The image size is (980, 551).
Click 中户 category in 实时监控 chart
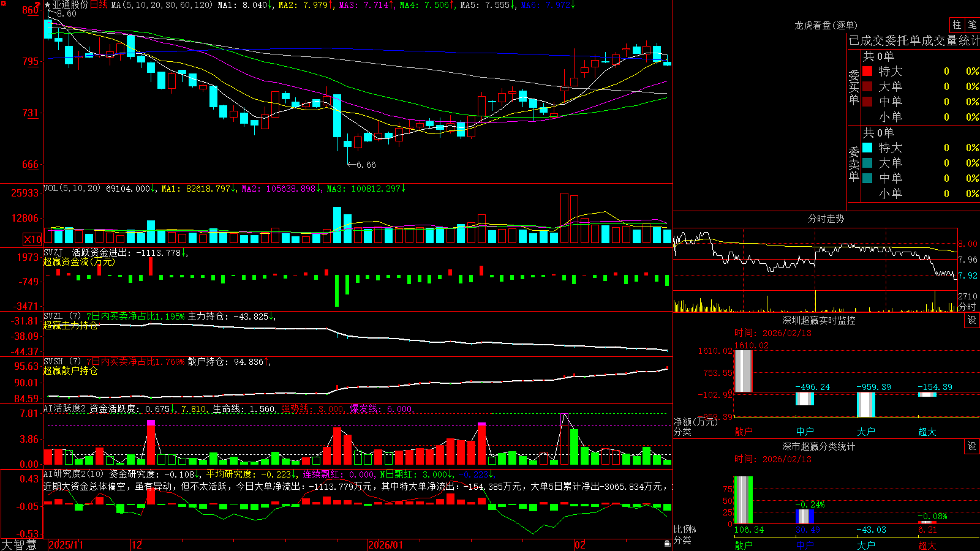[804, 432]
